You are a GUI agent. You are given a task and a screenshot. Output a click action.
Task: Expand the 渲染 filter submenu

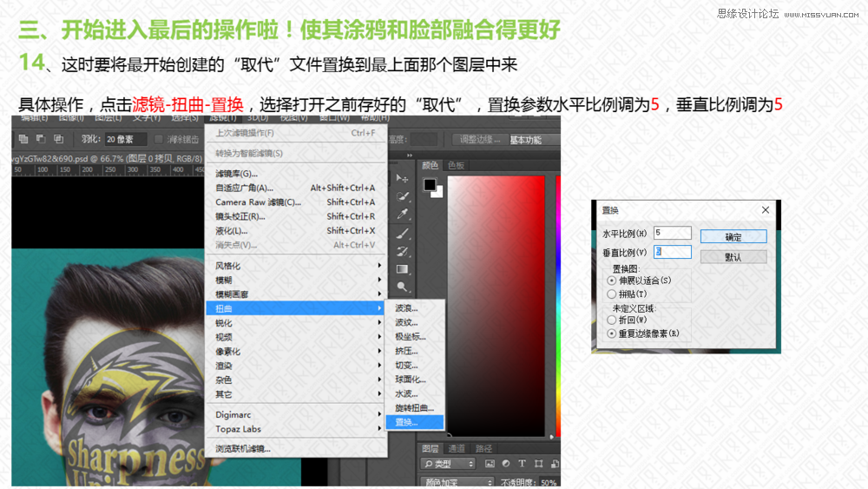click(296, 366)
